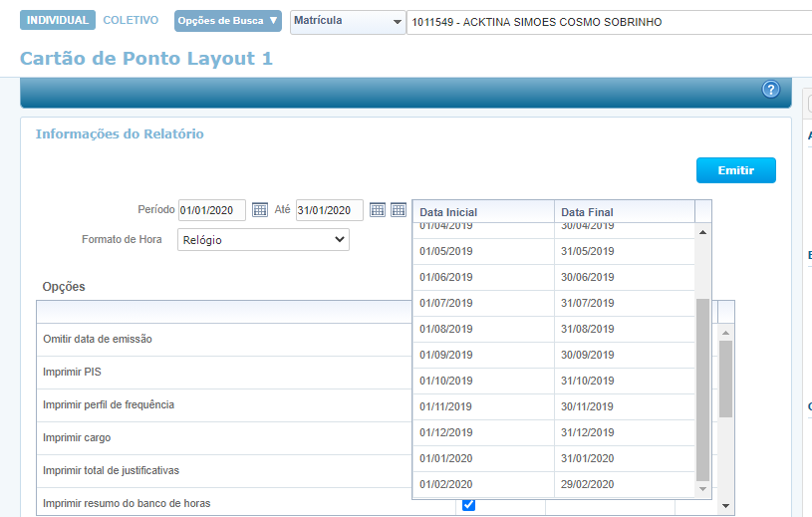Click up arrow of period list scrollbar
The height and width of the screenshot is (517, 812).
pos(702,232)
